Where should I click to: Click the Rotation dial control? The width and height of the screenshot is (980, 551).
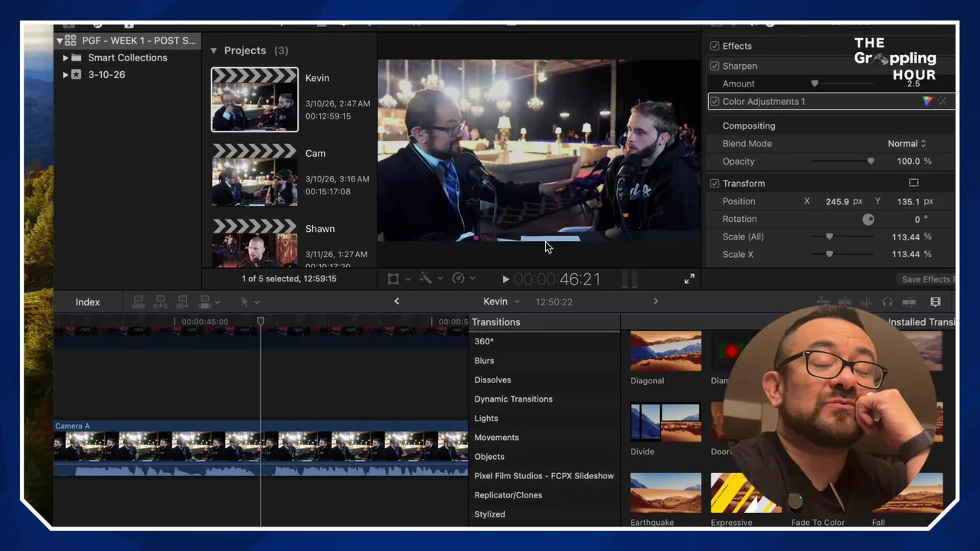pyautogui.click(x=868, y=219)
